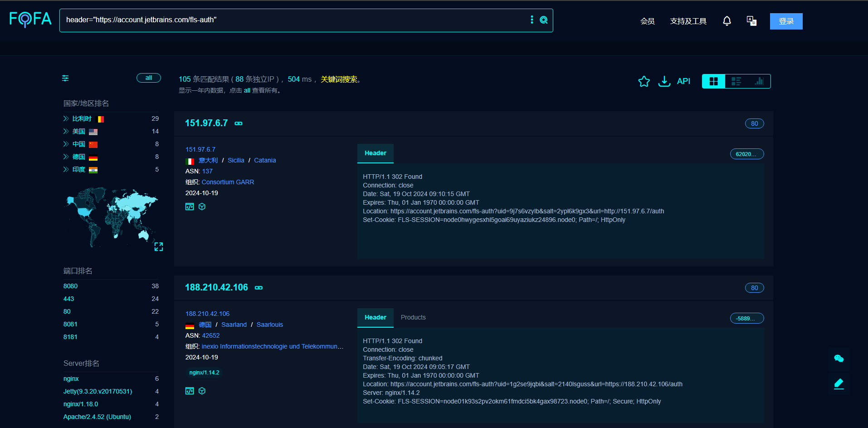This screenshot has height=428, width=868.
Task: Open notifications bell
Action: click(727, 21)
